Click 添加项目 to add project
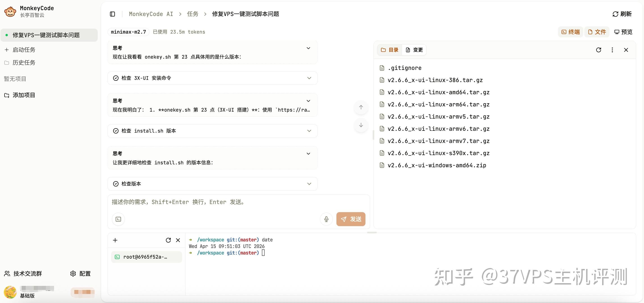Image resolution: width=644 pixels, height=303 pixels. click(20, 95)
